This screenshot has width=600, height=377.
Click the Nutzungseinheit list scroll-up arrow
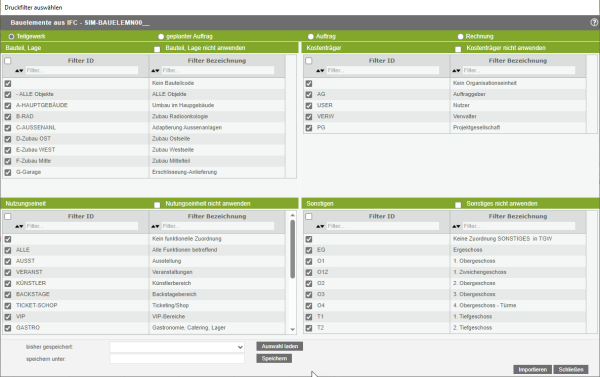pos(293,215)
